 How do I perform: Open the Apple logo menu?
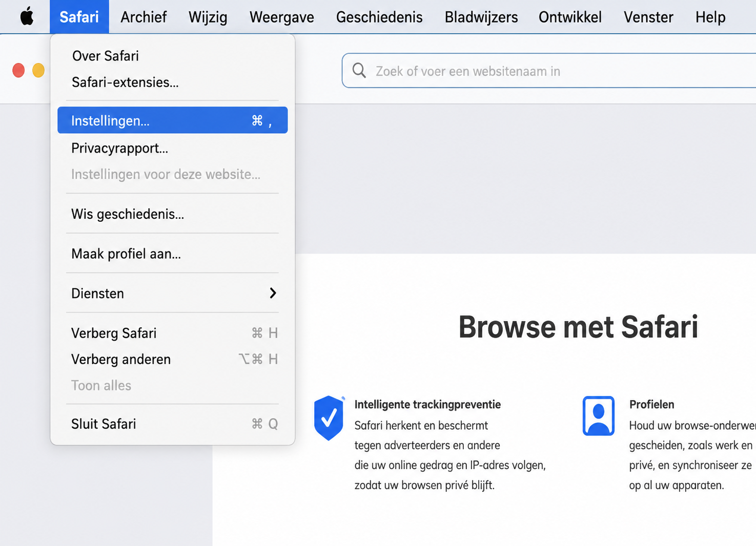pyautogui.click(x=27, y=17)
